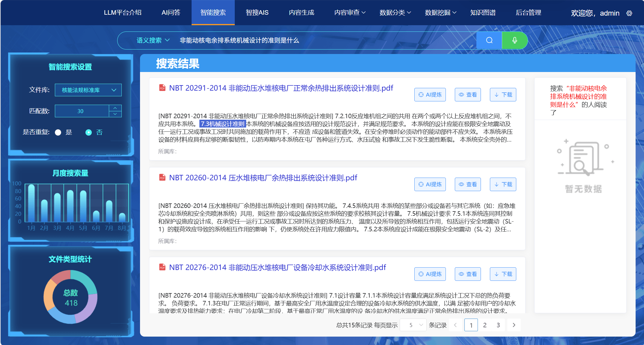
Task: Increase 匹配数 with the up arrow
Action: tap(115, 108)
